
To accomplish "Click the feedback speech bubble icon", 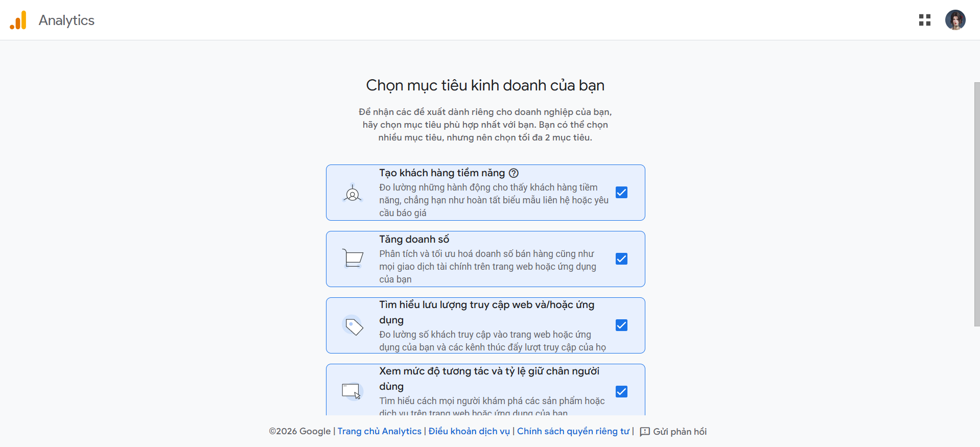I will [645, 432].
